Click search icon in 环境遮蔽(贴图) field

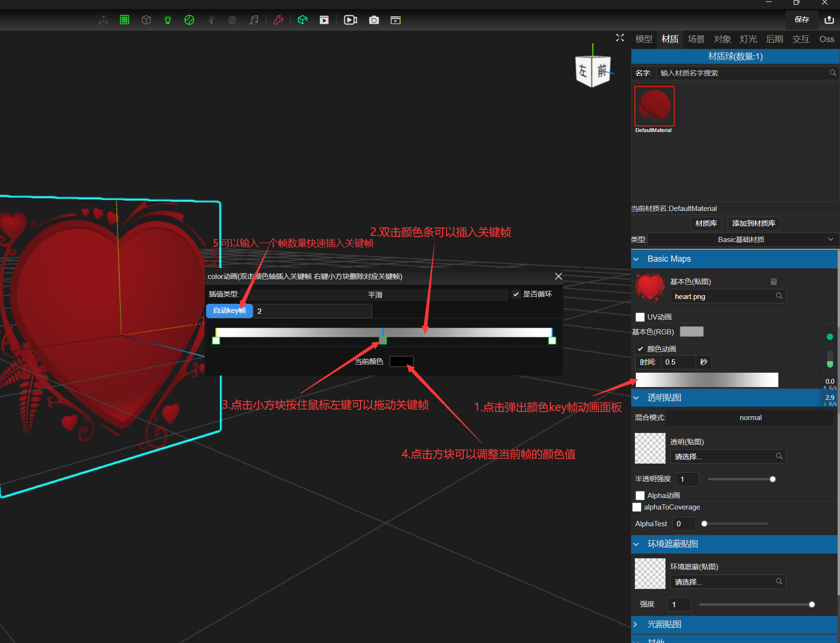(x=779, y=582)
